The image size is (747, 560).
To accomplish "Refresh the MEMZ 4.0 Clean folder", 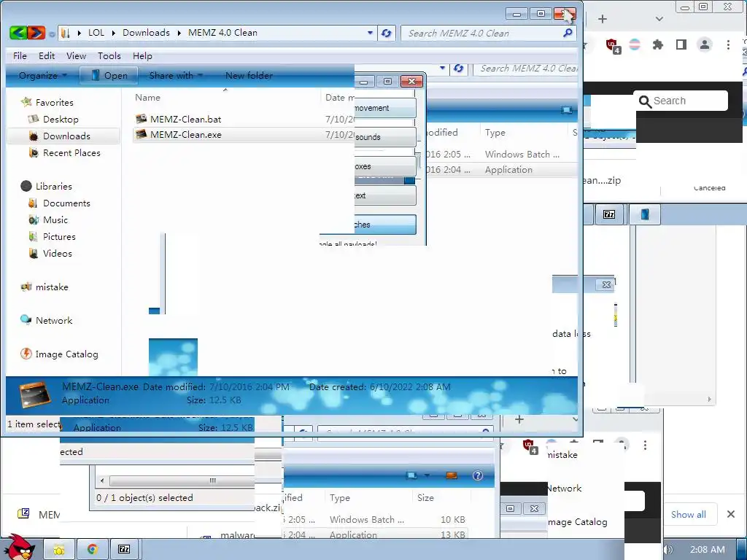I will coord(387,34).
